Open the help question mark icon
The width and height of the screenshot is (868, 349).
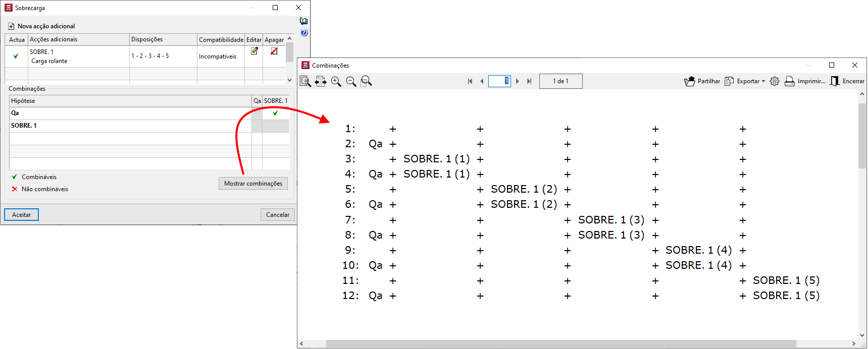[304, 33]
